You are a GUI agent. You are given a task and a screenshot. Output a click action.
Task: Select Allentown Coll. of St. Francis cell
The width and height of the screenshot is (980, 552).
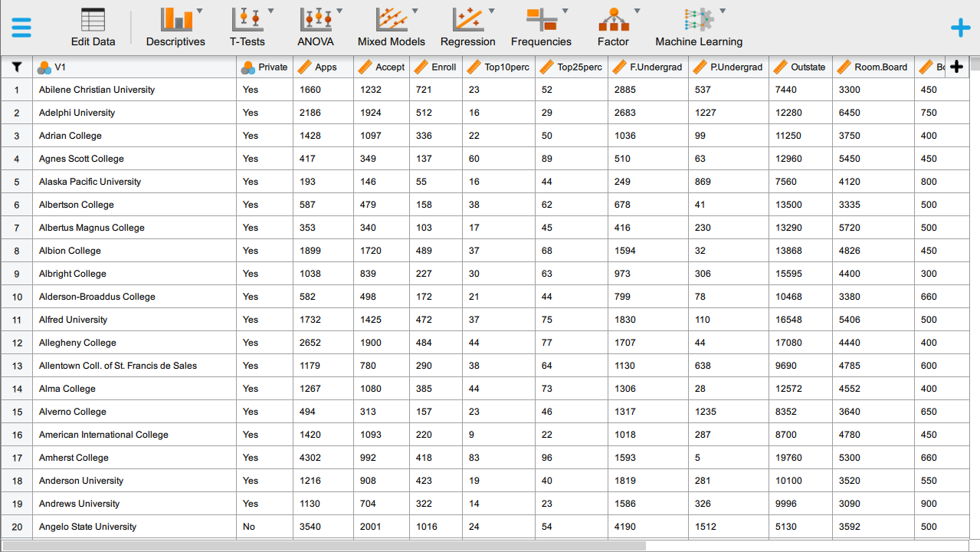135,366
